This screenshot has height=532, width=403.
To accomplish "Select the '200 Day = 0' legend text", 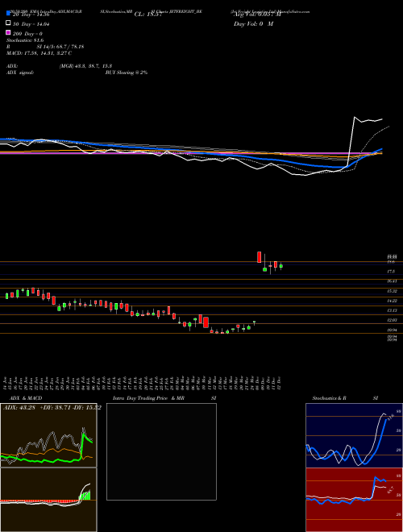I will point(27,34).
